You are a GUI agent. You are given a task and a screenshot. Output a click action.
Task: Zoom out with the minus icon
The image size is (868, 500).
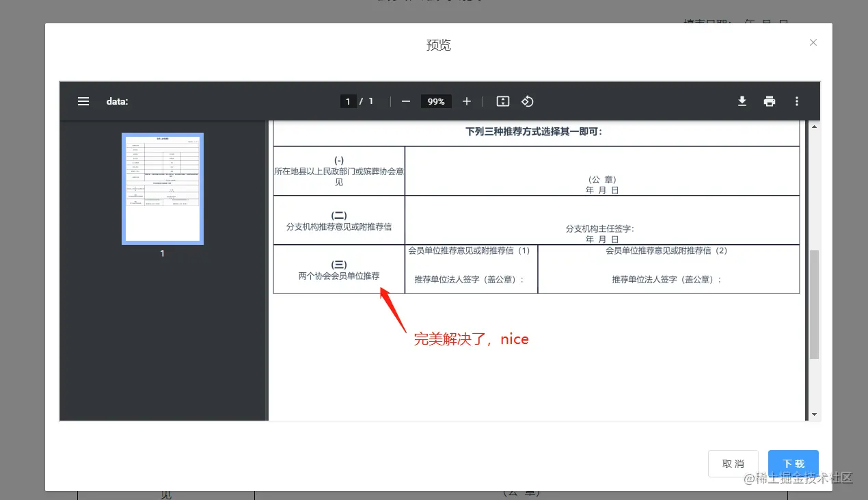pyautogui.click(x=405, y=101)
